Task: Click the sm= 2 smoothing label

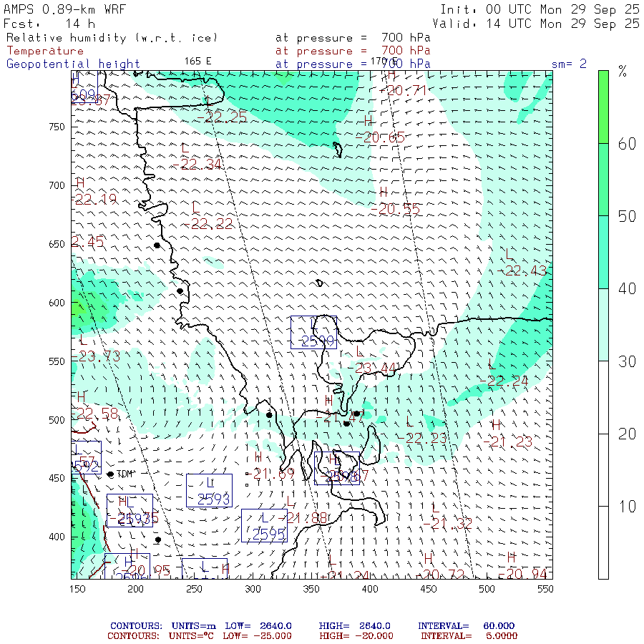Action: [x=569, y=64]
